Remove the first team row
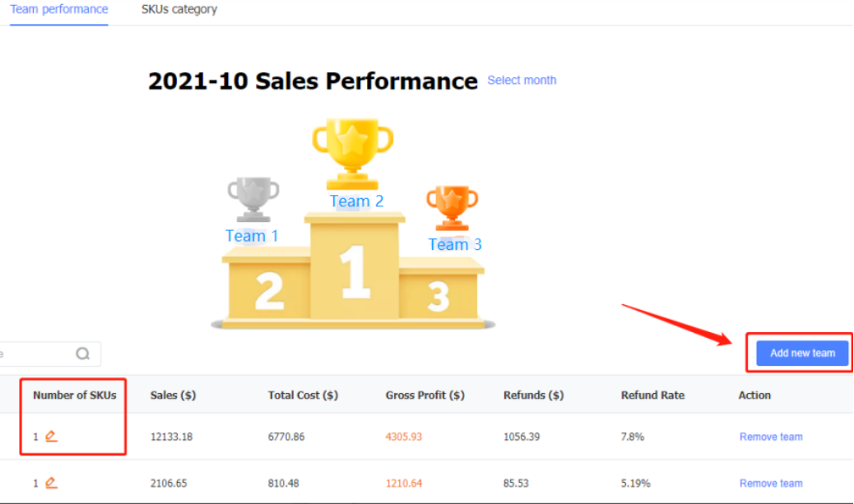This screenshot has height=504, width=854. point(771,437)
